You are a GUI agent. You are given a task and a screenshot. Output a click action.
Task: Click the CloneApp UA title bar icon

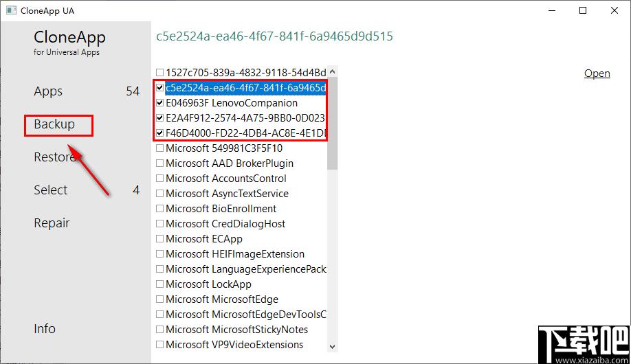click(11, 10)
